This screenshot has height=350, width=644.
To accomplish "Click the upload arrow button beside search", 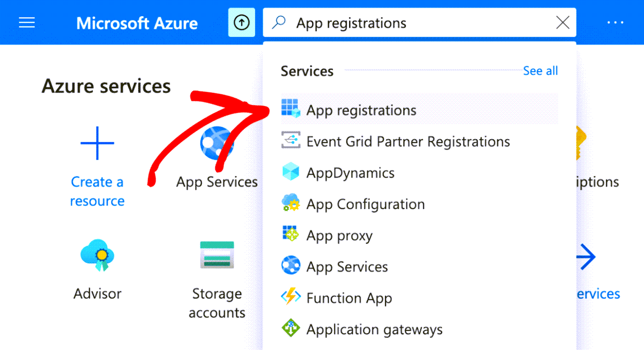I will tap(241, 22).
